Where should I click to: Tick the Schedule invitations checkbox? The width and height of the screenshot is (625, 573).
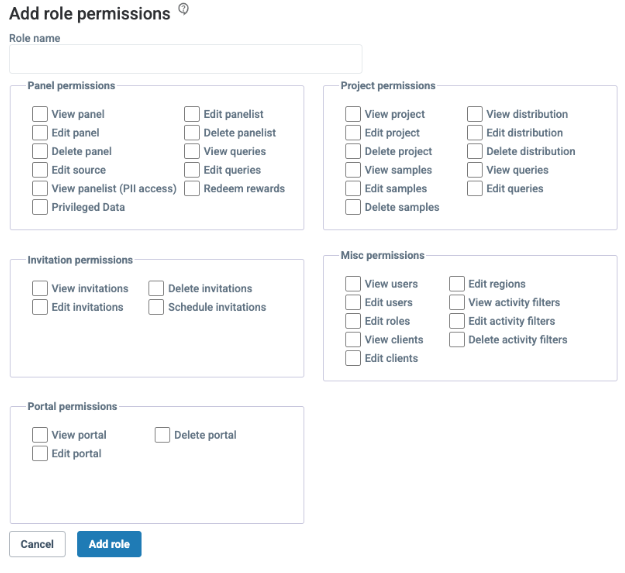156,307
